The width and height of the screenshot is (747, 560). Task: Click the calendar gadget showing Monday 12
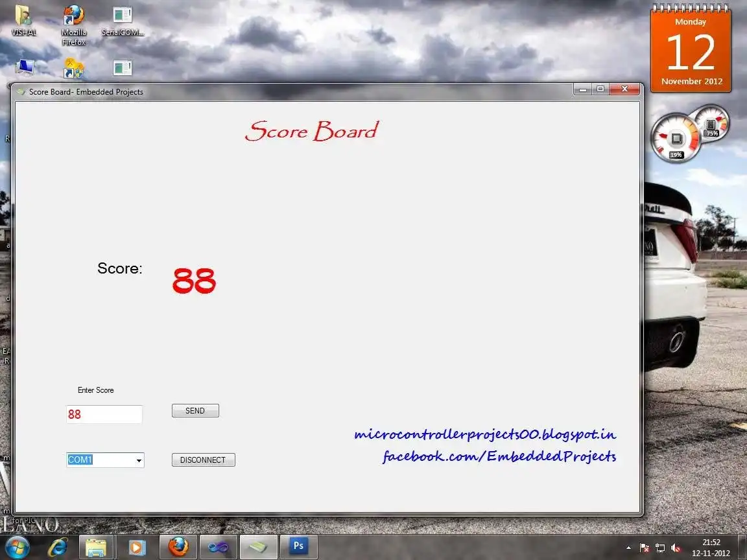(x=691, y=49)
